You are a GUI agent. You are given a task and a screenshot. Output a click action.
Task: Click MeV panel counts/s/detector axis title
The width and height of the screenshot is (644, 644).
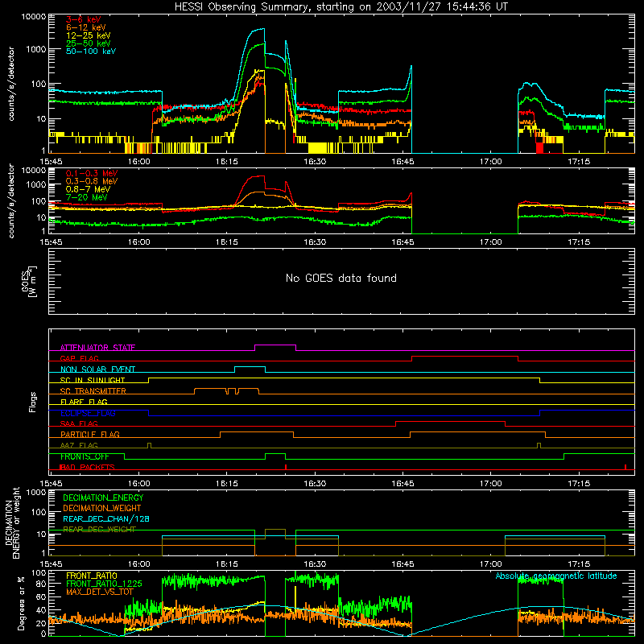click(x=11, y=201)
